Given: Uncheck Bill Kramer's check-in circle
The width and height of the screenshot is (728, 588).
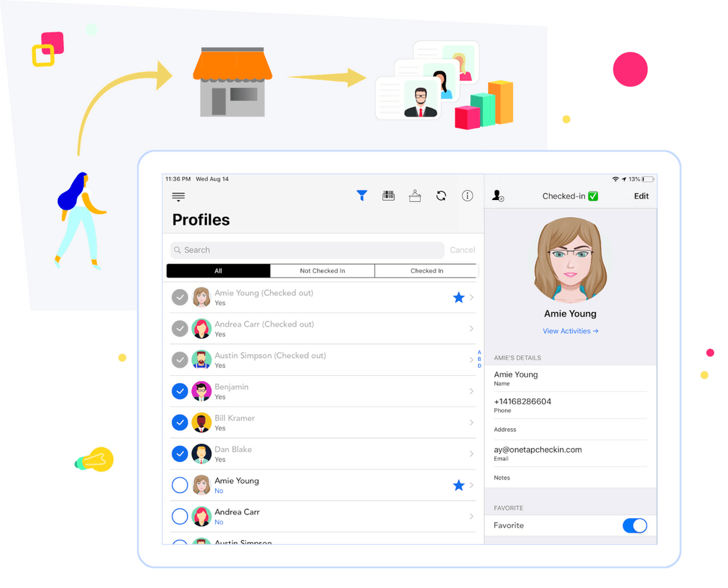Looking at the screenshot, I should coord(180,422).
